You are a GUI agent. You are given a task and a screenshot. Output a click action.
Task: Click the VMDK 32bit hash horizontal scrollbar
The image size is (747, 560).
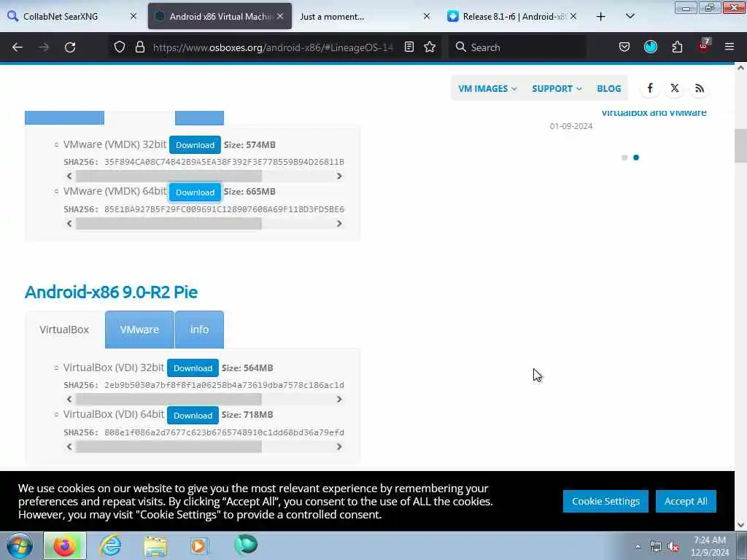point(169,176)
